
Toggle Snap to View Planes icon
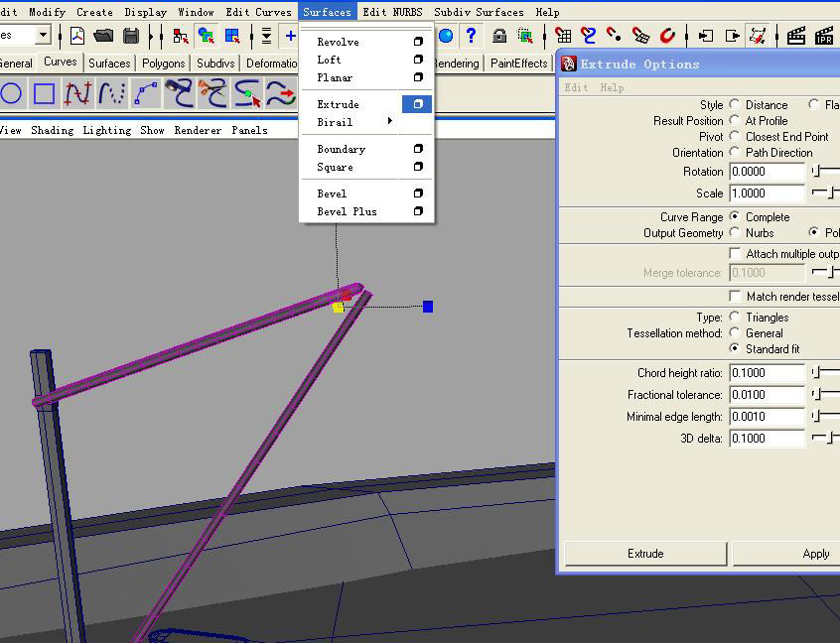[640, 36]
